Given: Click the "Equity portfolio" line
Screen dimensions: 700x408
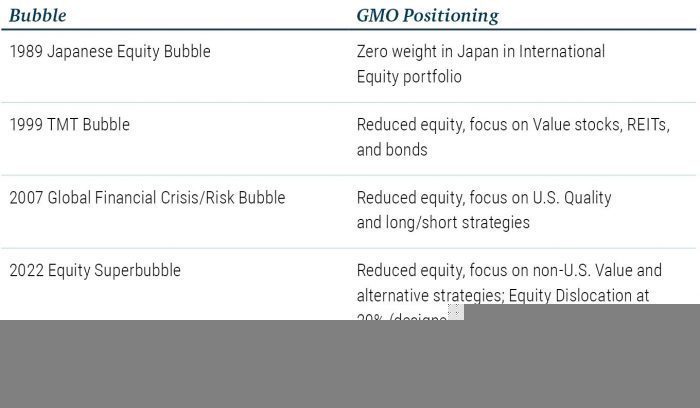Looking at the screenshot, I should point(409,77).
